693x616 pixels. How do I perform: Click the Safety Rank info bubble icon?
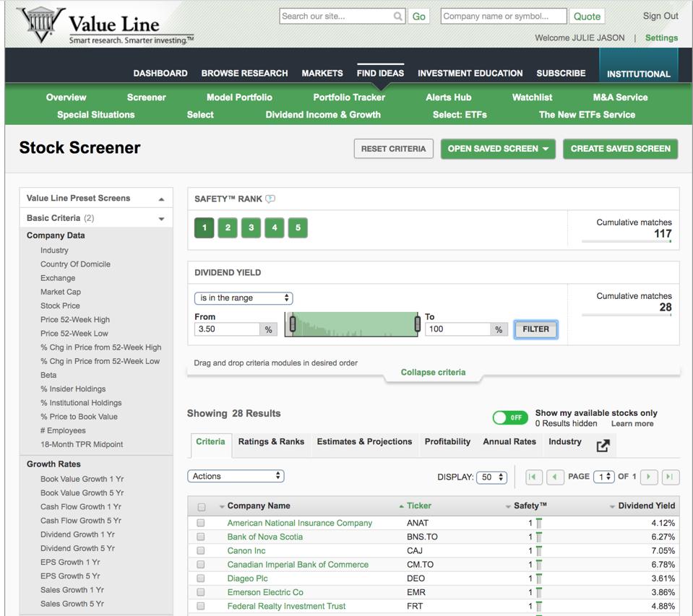(x=270, y=199)
